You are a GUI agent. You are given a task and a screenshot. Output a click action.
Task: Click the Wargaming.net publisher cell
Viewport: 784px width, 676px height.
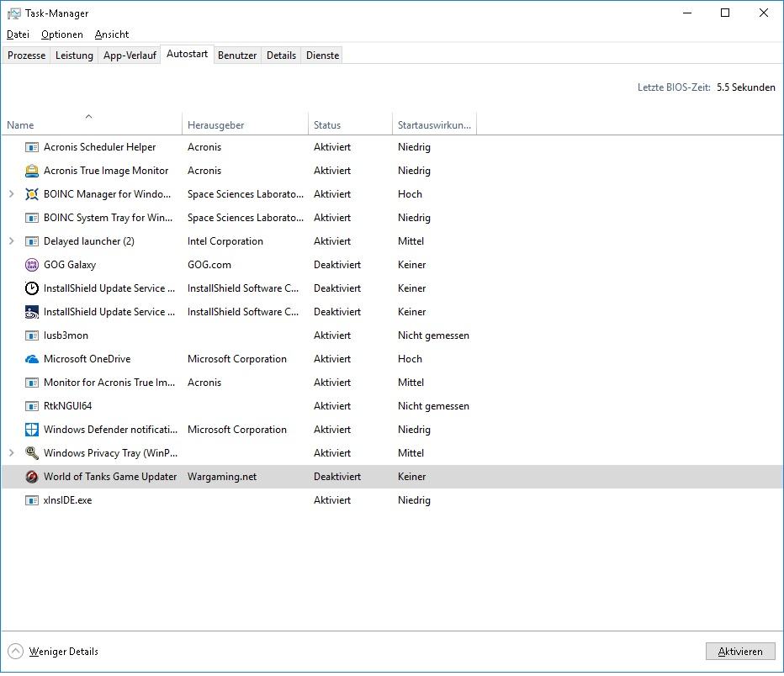(222, 477)
